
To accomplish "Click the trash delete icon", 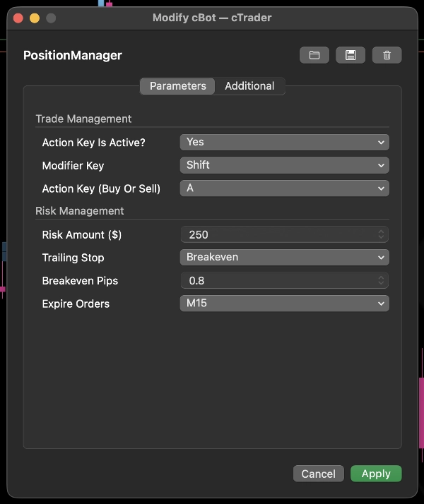I will point(387,55).
